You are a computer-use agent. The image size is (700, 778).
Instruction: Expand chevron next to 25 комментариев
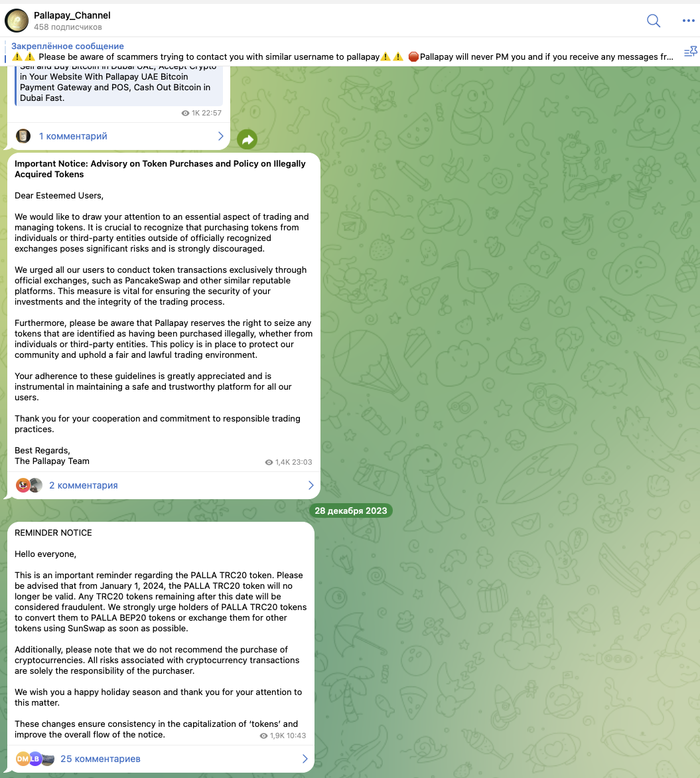pyautogui.click(x=305, y=759)
